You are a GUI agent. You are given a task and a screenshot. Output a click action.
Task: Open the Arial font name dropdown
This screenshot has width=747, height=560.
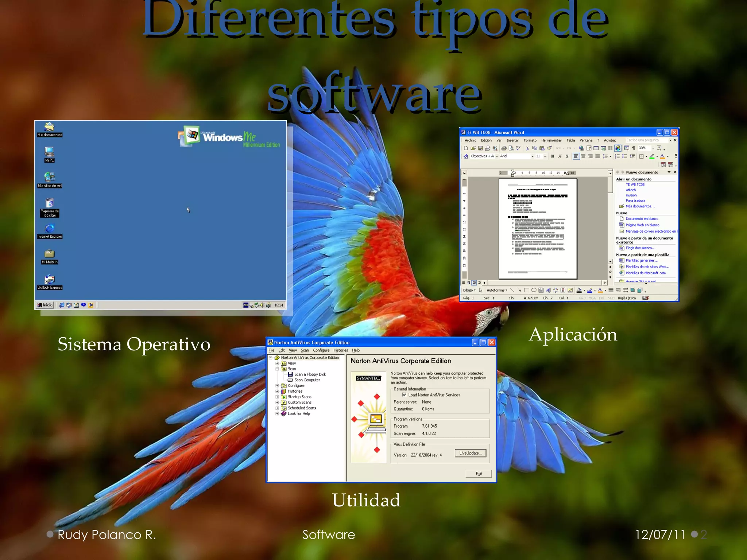(x=533, y=156)
